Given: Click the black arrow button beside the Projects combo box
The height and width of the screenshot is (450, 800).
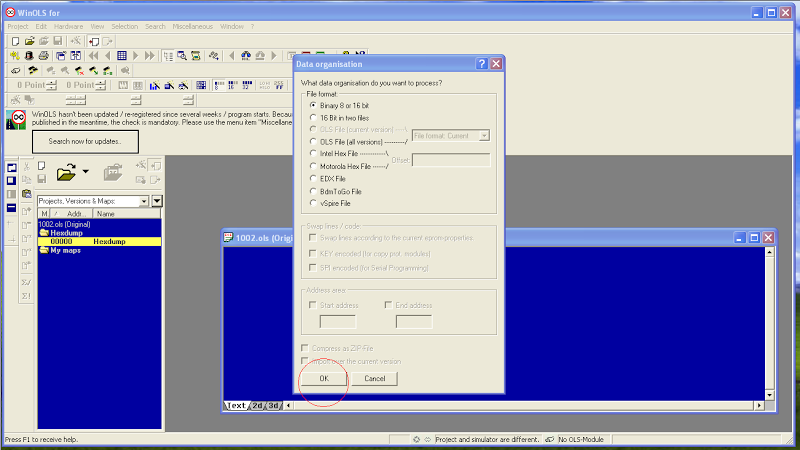Looking at the screenshot, I should click(157, 201).
